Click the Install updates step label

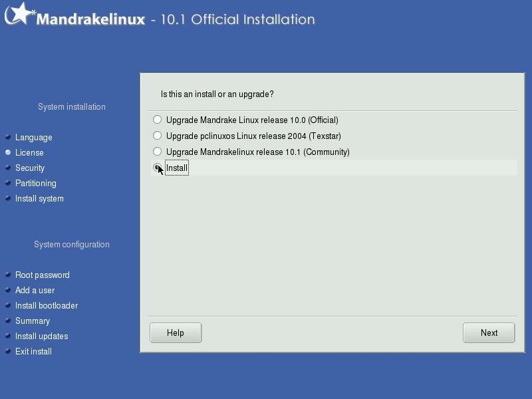(41, 336)
